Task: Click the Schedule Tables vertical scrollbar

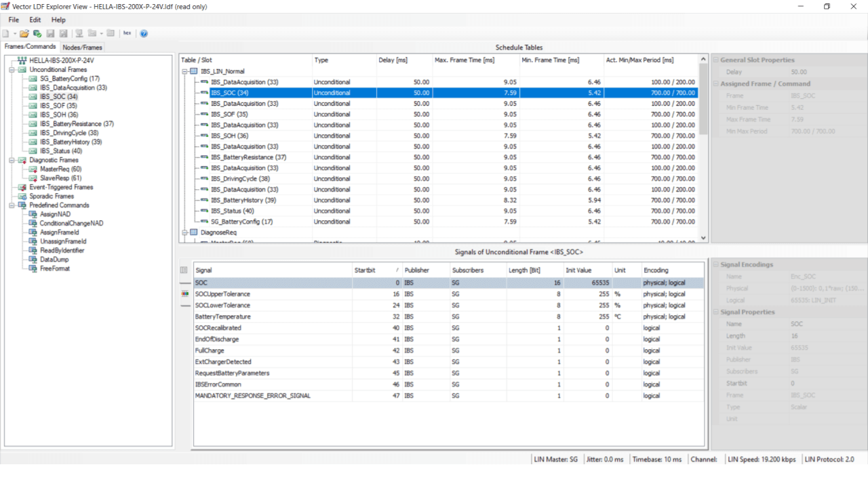Action: point(703,148)
